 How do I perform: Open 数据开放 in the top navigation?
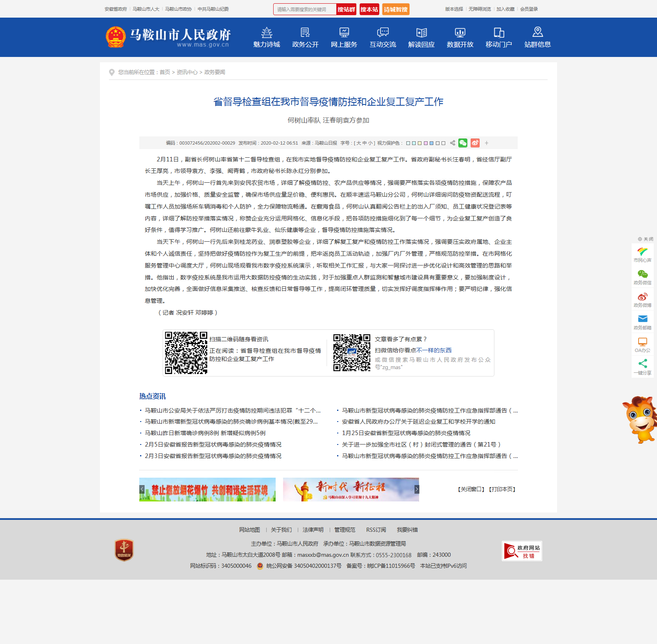pyautogui.click(x=460, y=37)
